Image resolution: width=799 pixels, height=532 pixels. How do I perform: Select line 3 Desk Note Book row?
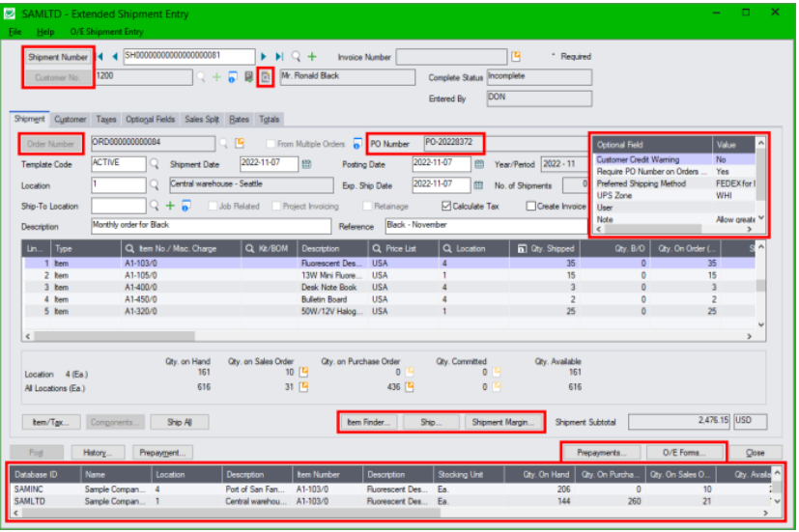[389, 287]
